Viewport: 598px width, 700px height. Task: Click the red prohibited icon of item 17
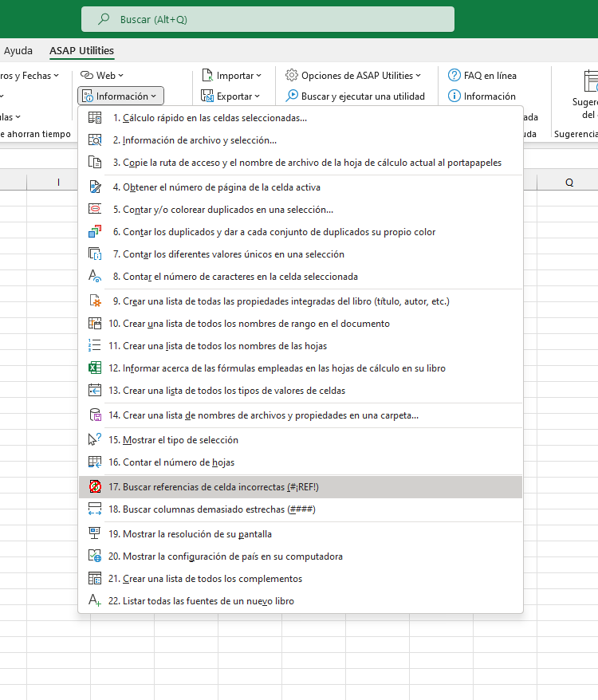click(x=95, y=487)
